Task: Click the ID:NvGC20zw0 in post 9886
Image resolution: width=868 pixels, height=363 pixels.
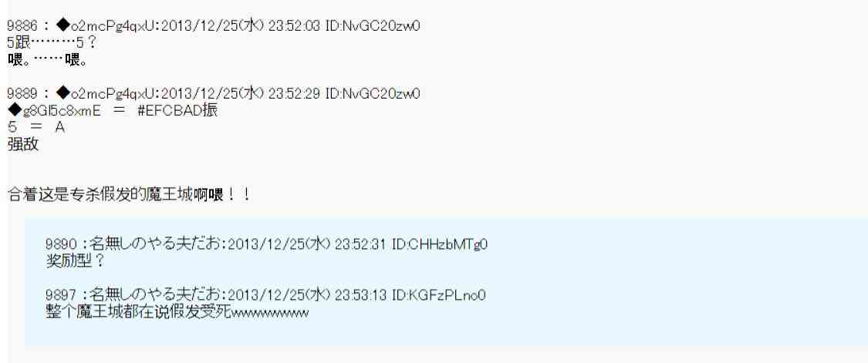Action: point(373,25)
